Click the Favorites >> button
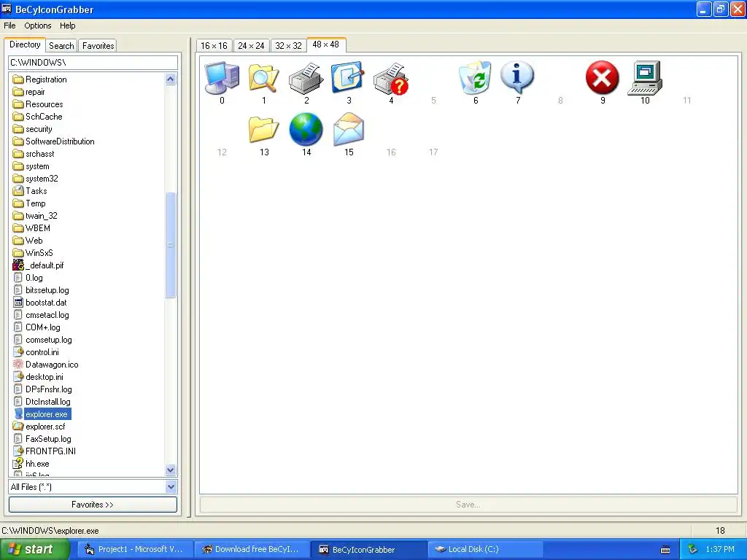Screen dimensions: 747x560 (93, 505)
